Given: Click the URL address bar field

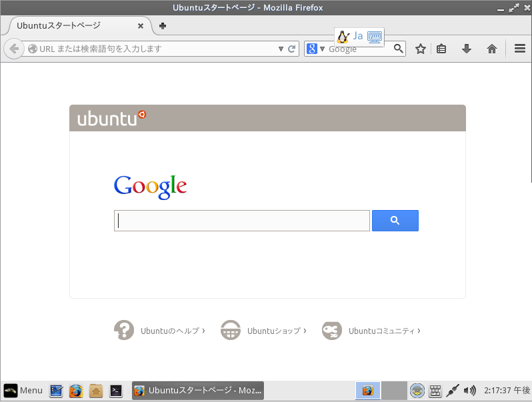Looking at the screenshot, I should click(153, 49).
